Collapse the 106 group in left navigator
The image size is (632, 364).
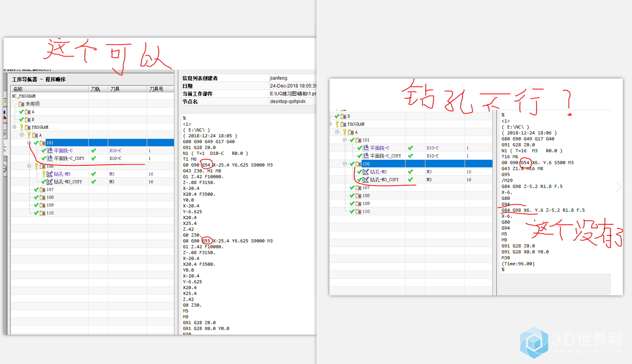tap(29, 166)
